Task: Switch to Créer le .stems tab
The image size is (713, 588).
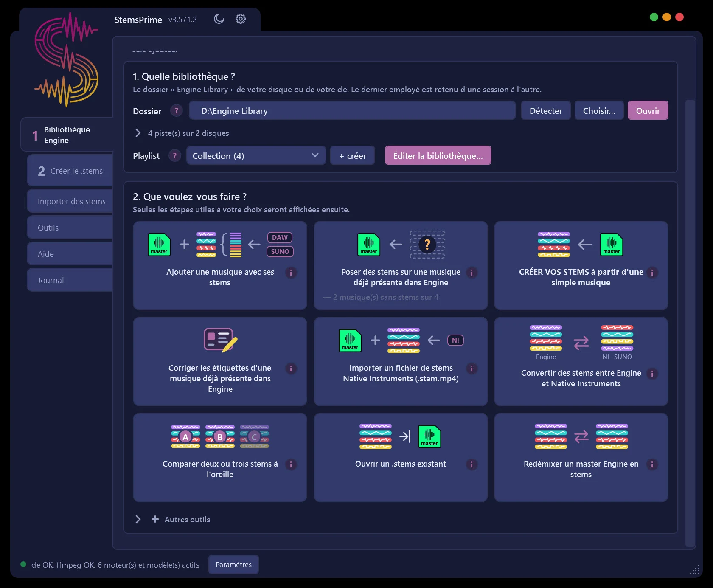Action: point(70,171)
